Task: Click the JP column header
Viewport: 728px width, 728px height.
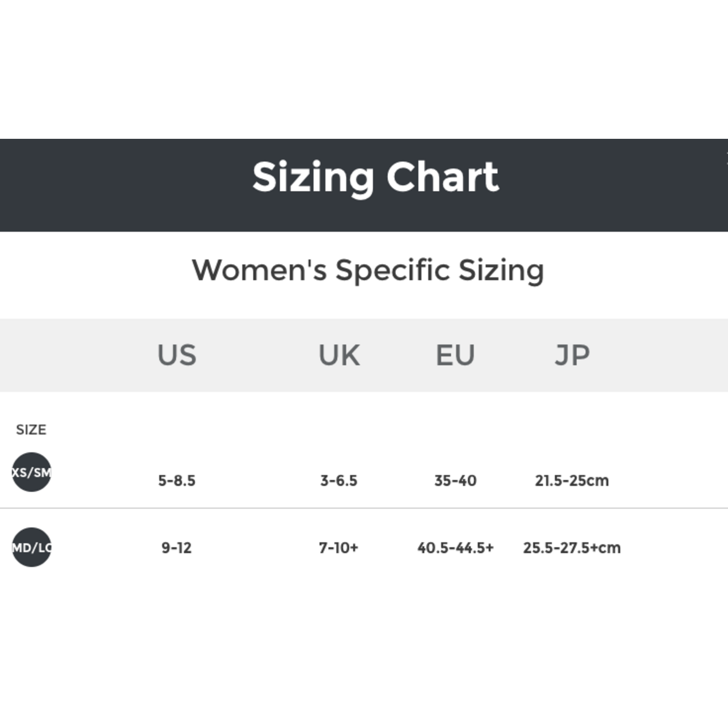Action: point(572,355)
